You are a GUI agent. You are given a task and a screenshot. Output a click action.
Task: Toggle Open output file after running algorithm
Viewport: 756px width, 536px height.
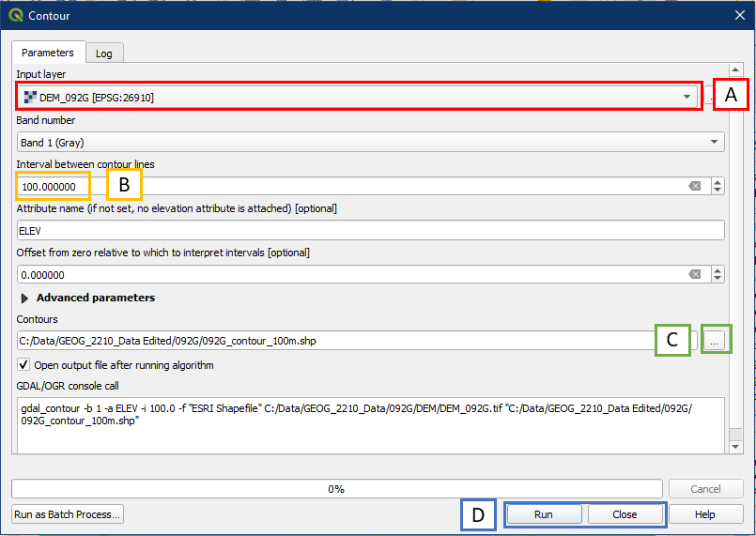point(24,365)
